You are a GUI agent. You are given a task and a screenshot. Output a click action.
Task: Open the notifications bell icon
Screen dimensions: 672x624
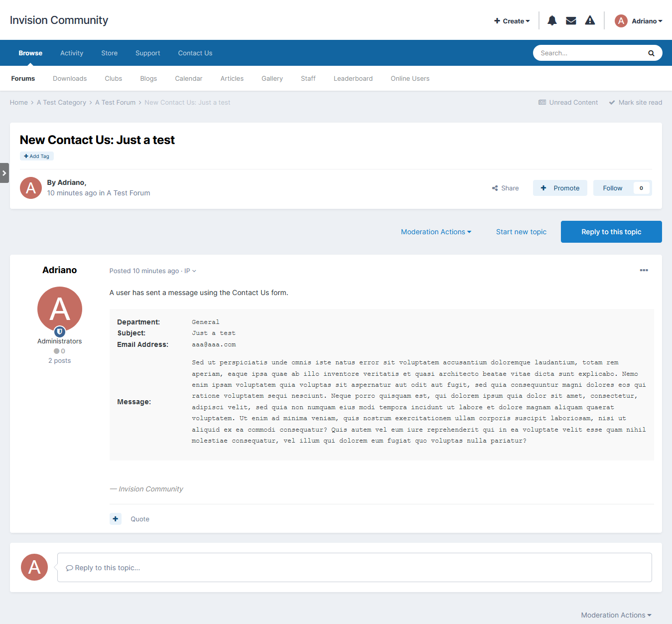[552, 20]
